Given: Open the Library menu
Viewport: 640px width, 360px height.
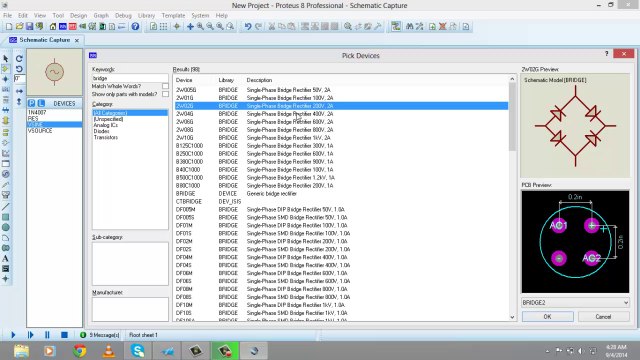Looking at the screenshot, I should tap(146, 16).
